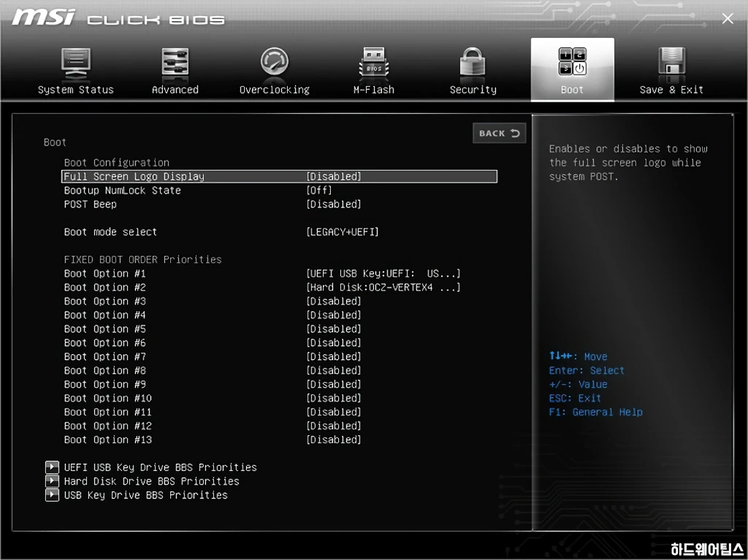
Task: Change Boot Option #13 [Disabled] value
Action: [x=333, y=440]
